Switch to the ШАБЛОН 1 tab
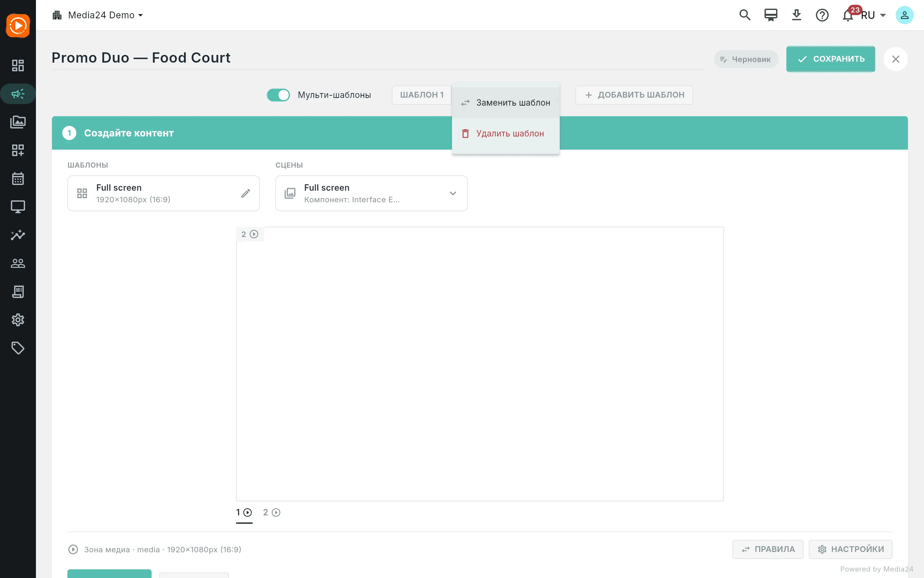This screenshot has height=578, width=924. click(422, 95)
